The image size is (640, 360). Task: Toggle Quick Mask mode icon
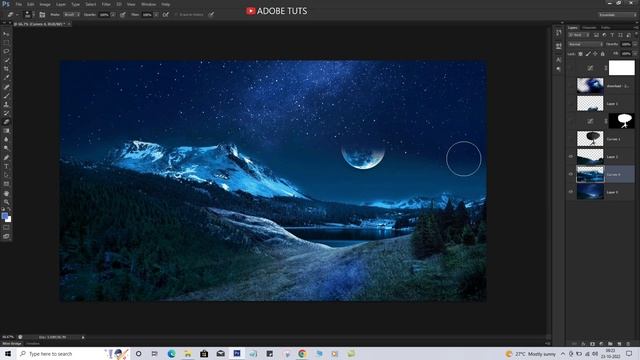click(6, 228)
